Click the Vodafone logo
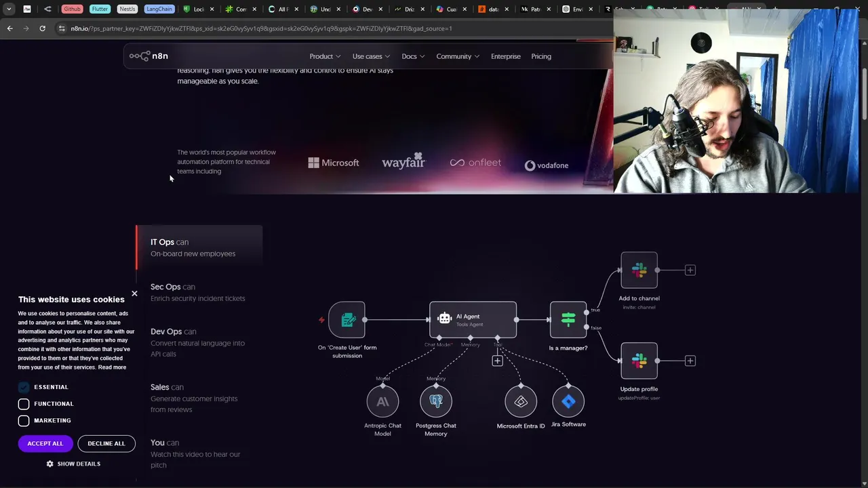The image size is (868, 488). (x=547, y=165)
